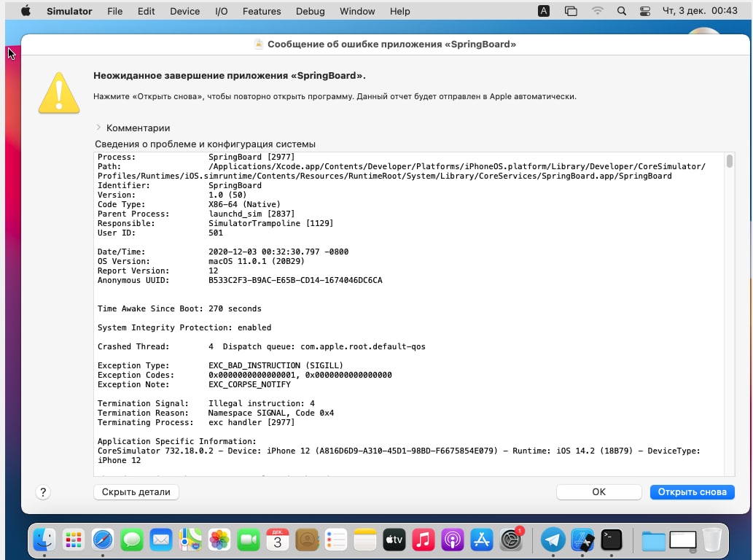753x560 pixels.
Task: Click 'macOS 11.0.1 (20B29)' value
Action: (x=257, y=261)
